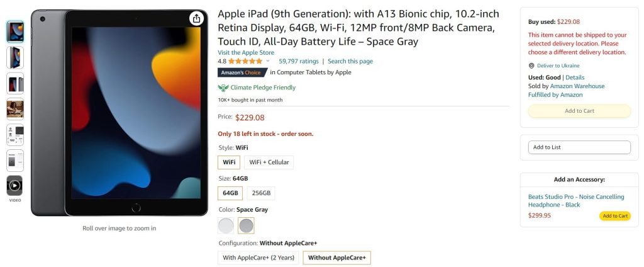
Task: Pick the Silver color swatch
Action: 226,225
